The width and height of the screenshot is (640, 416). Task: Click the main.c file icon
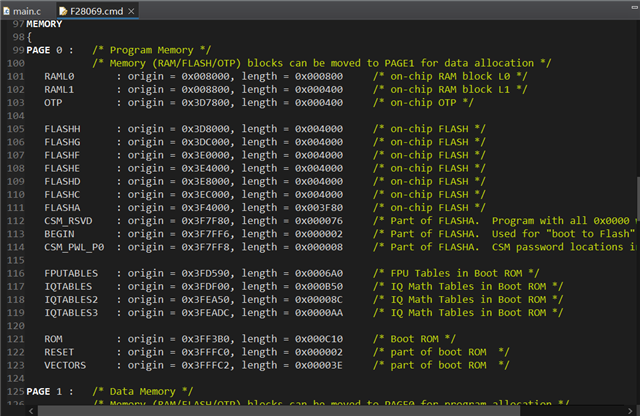pyautogui.click(x=8, y=10)
